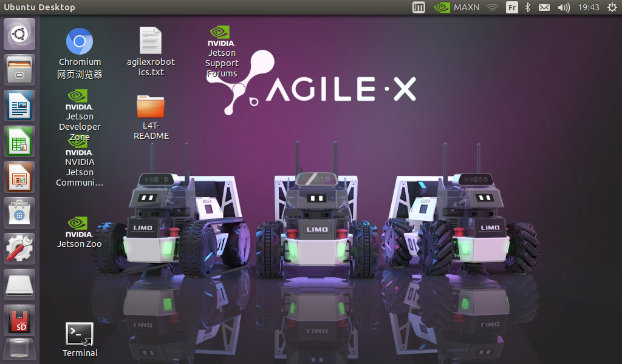622x364 pixels.
Task: Open the Trash in the launcher
Action: (x=19, y=350)
